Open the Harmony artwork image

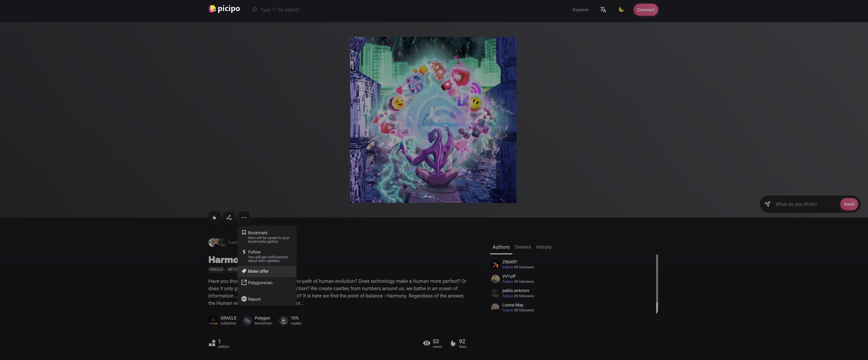point(433,120)
